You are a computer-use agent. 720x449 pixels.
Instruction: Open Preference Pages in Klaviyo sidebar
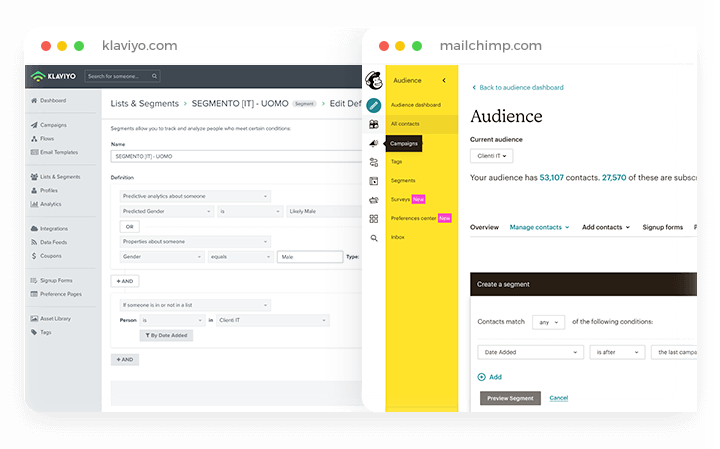click(56, 294)
